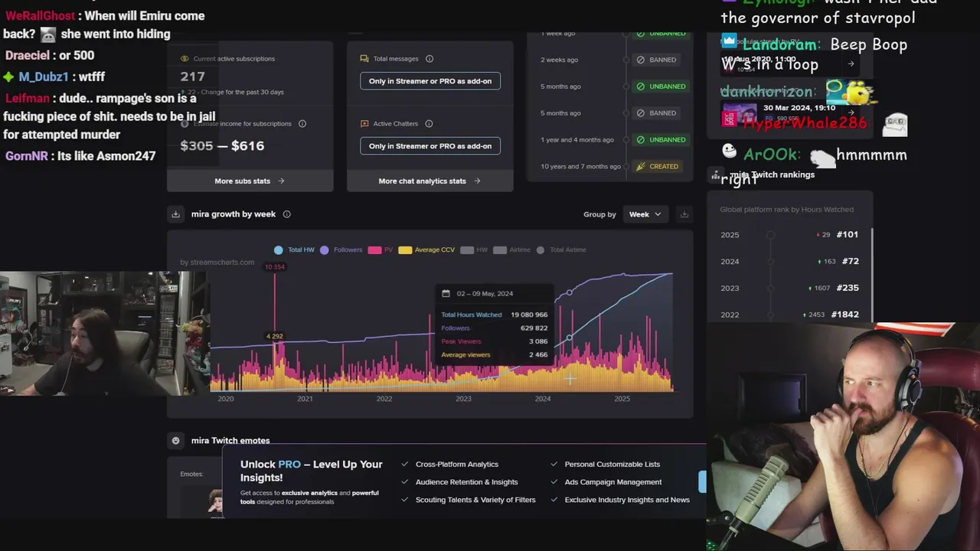This screenshot has width=980, height=551.
Task: Click the emote thumbnail under Emotes
Action: pos(216,501)
